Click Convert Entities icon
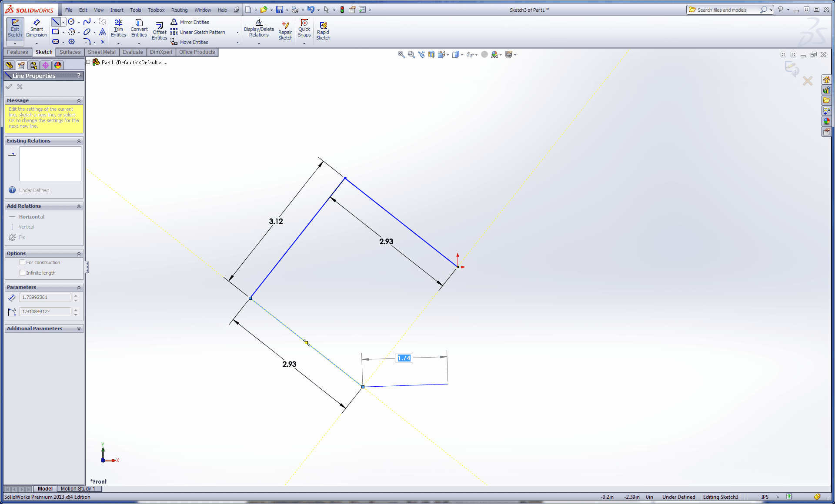The image size is (835, 504). (x=139, y=29)
